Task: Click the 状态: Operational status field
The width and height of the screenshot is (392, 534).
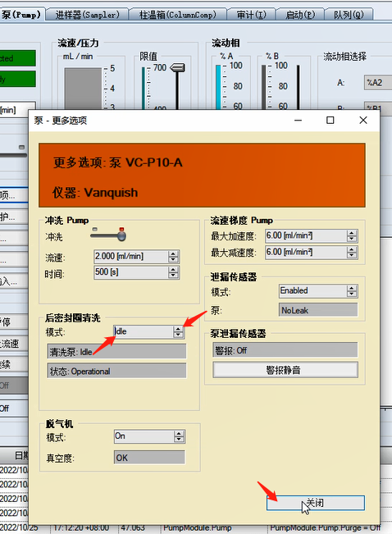Action: pyautogui.click(x=116, y=371)
